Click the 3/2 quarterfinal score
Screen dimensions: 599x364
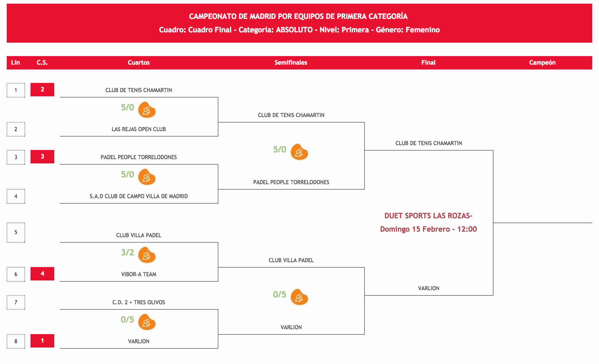(x=127, y=252)
